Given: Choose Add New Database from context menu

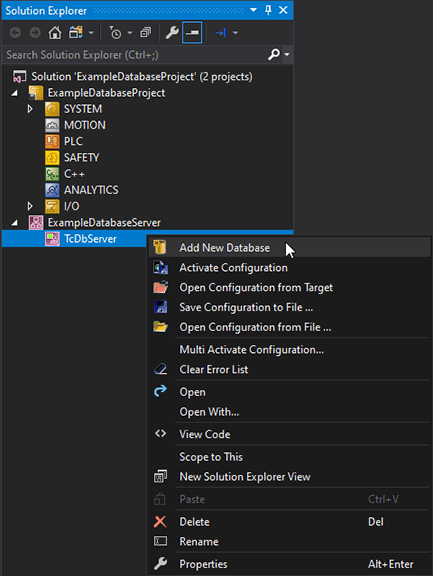Looking at the screenshot, I should pos(289,248).
